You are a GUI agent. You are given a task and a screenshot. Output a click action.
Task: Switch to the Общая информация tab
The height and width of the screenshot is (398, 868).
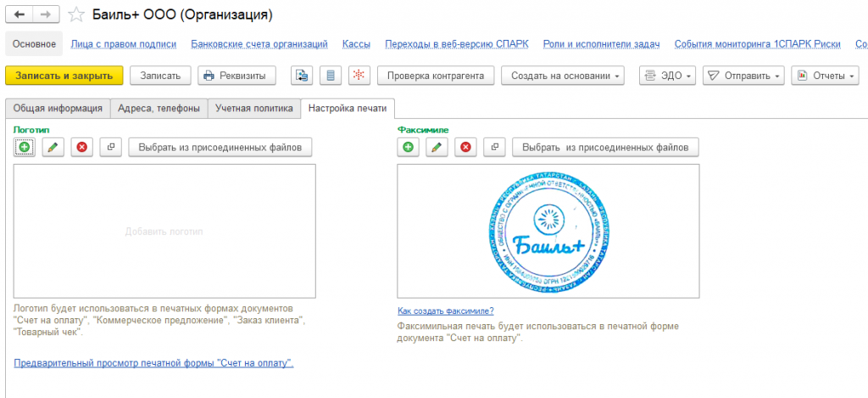tap(58, 109)
